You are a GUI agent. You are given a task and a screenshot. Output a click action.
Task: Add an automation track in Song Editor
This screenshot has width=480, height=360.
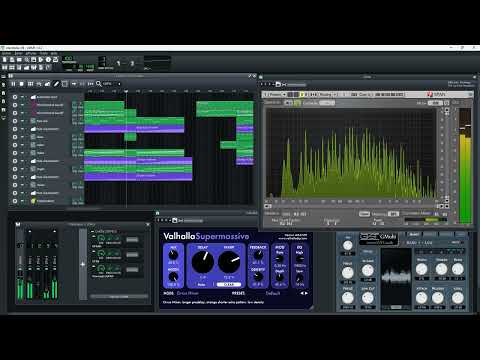point(47,84)
